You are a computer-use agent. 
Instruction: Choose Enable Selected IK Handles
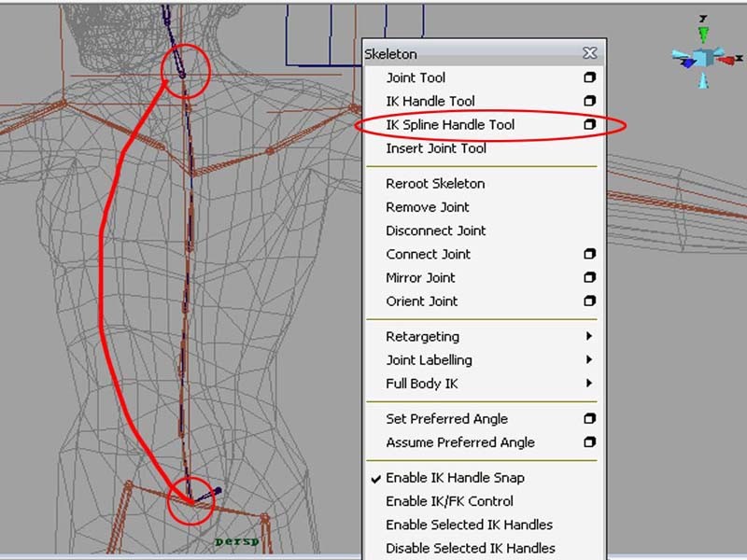pos(470,525)
